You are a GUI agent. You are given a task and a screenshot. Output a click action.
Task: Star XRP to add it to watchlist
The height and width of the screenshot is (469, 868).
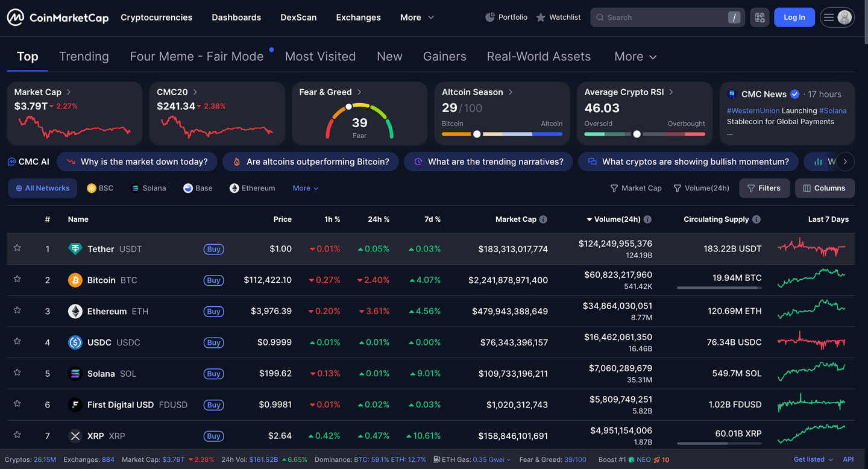coord(17,435)
